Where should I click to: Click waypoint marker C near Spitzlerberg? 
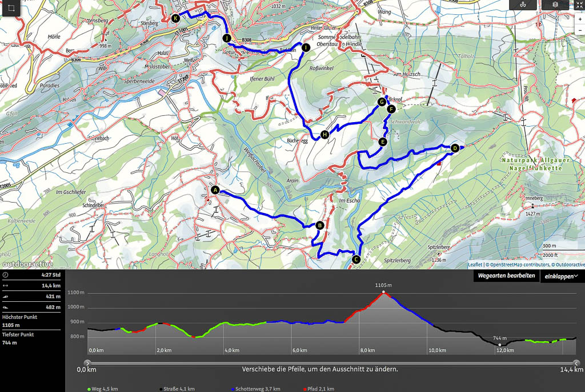(x=355, y=260)
